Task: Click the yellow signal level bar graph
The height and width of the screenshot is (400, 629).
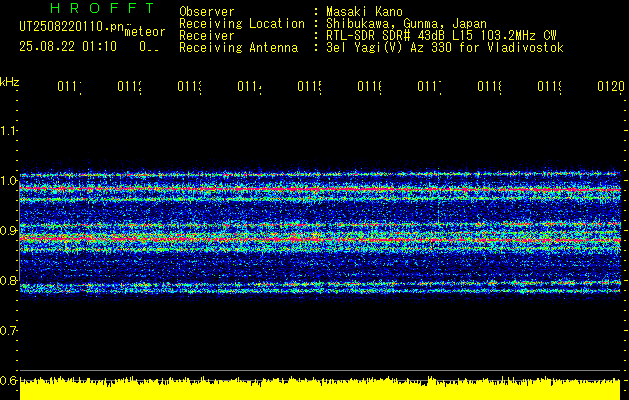Action: (x=320, y=388)
